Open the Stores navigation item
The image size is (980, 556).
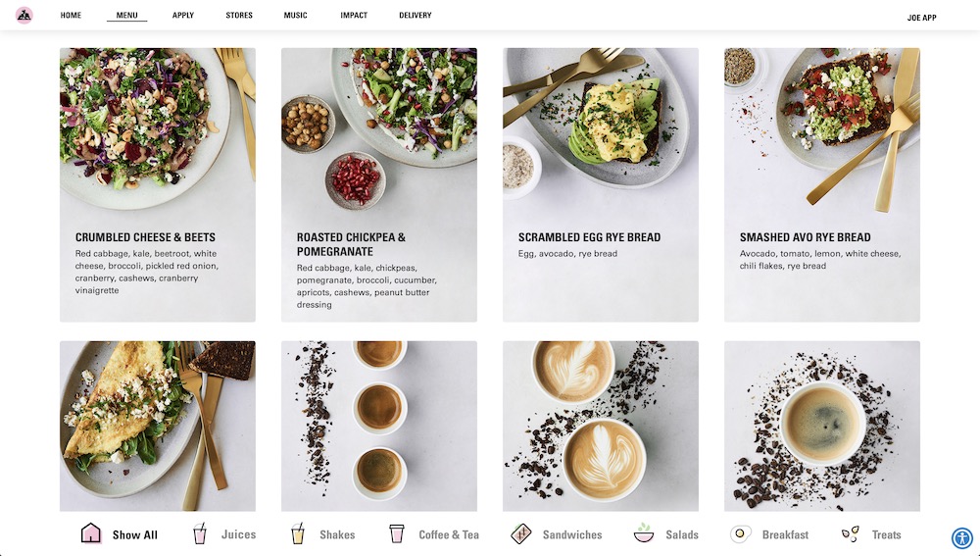point(239,15)
